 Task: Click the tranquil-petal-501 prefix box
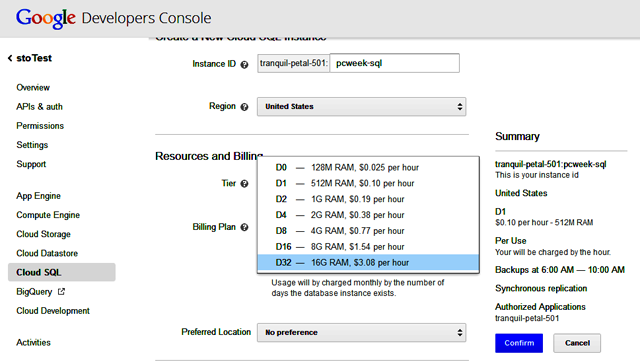293,63
